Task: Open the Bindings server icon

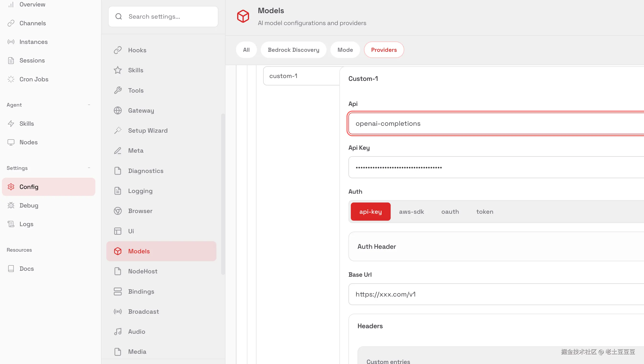Action: (118, 291)
